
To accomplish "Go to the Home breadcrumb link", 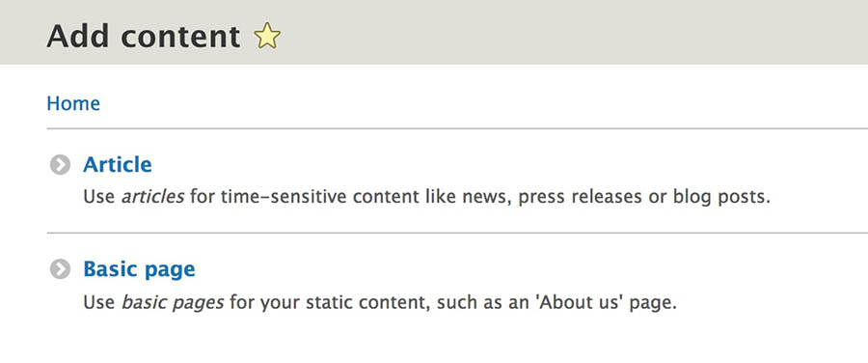I will [x=73, y=103].
